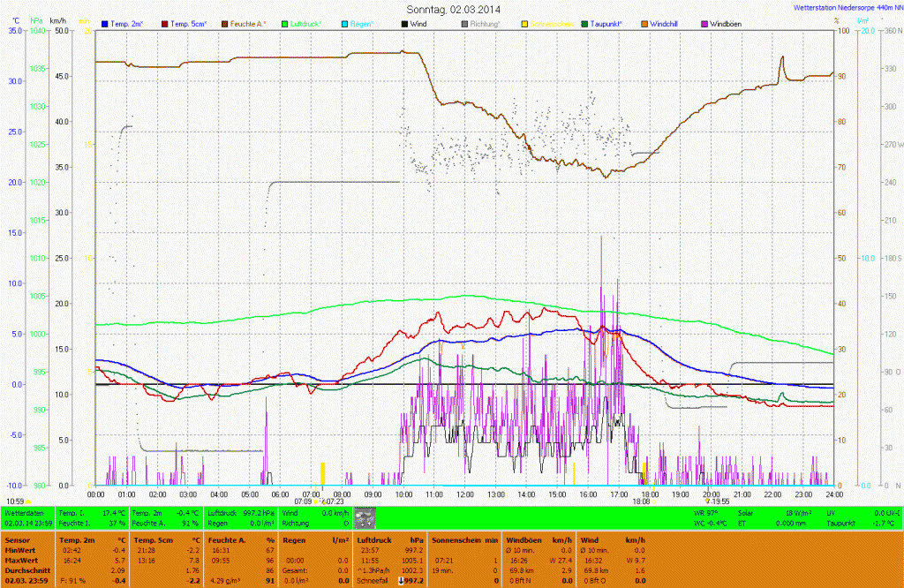The height and width of the screenshot is (588, 904).
Task: Click the blue Temp. 2m legend swatch
Action: (106, 22)
